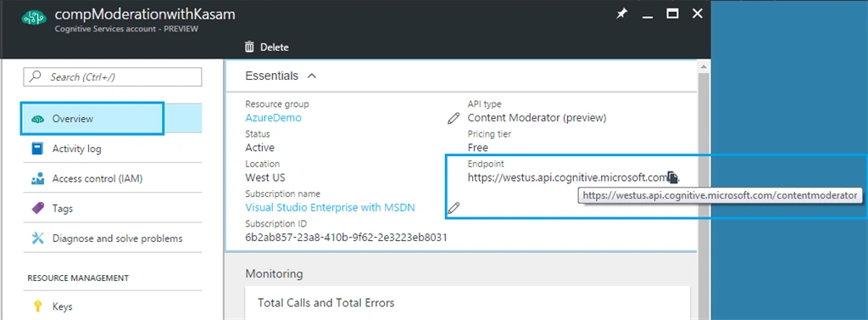Viewport: 868px width, 320px height.
Task: Click the pencil icon beside resource group
Action: pyautogui.click(x=453, y=118)
